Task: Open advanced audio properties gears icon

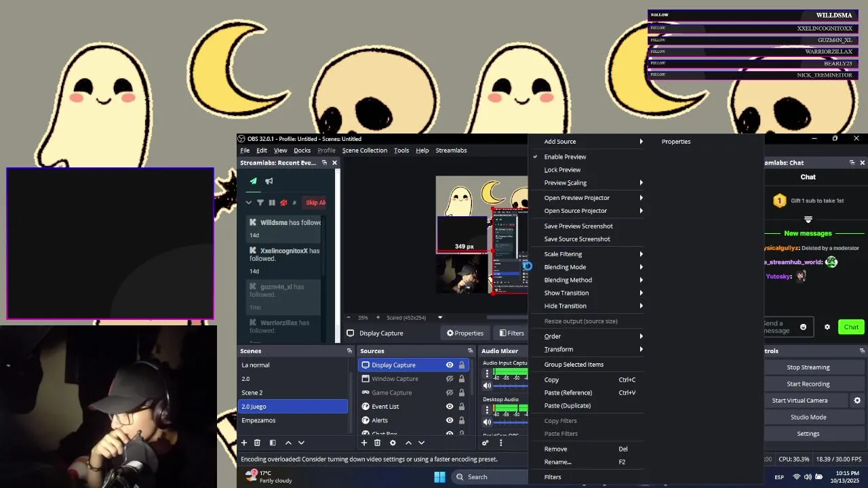Action: 486,443
